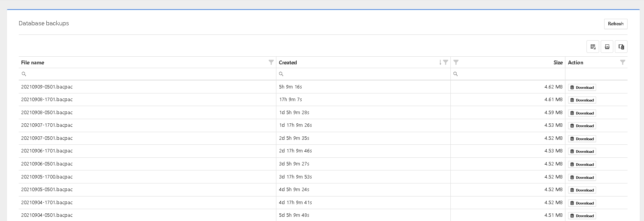Refresh the database backups list
Viewport: 644px width, 221px height.
[615, 24]
